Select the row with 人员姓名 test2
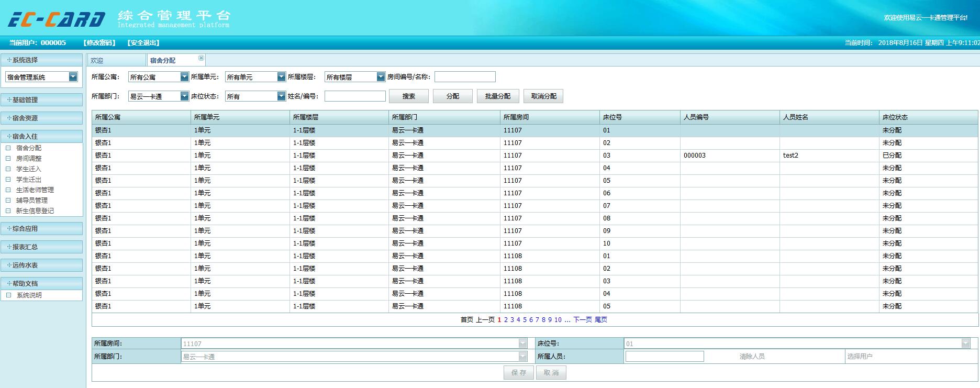 tap(534, 156)
